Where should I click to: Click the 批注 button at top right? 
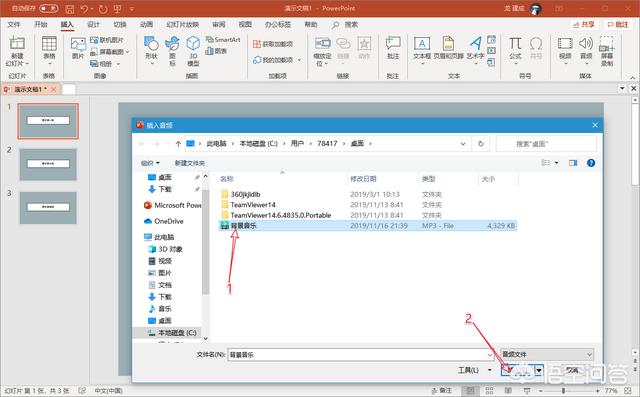[618, 25]
